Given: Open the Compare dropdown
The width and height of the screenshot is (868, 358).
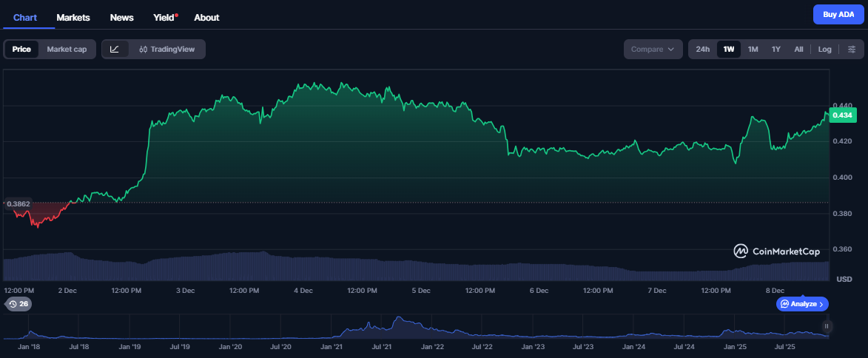Looking at the screenshot, I should pyautogui.click(x=652, y=50).
